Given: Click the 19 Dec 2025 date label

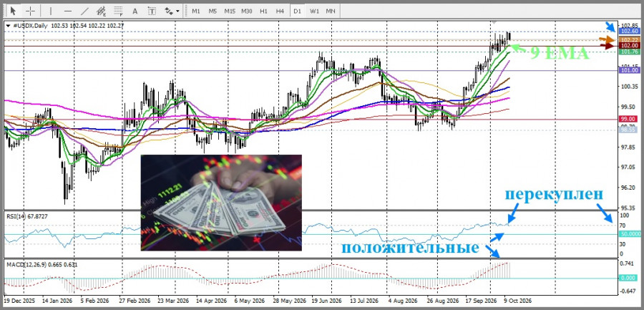Looking at the screenshot, I should (20, 301).
